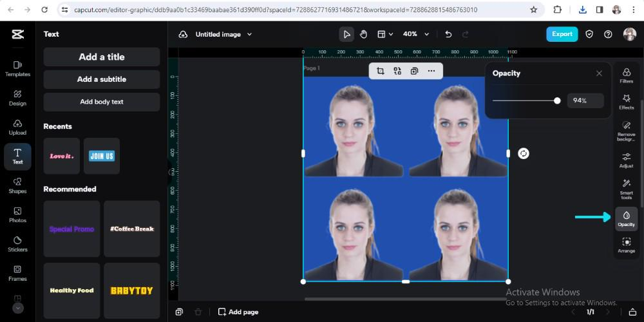Open the browser extensions puzzle icon
Viewport: 644px width, 322px height.
pyautogui.click(x=557, y=10)
